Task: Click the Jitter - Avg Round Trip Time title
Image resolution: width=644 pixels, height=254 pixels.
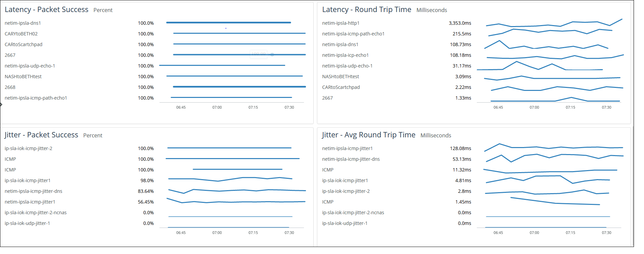Action: [x=368, y=135]
